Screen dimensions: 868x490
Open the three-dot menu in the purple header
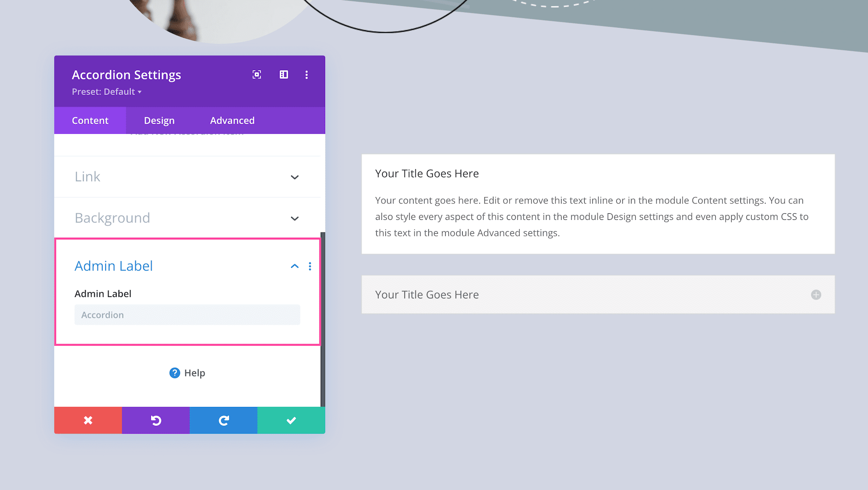pyautogui.click(x=307, y=75)
